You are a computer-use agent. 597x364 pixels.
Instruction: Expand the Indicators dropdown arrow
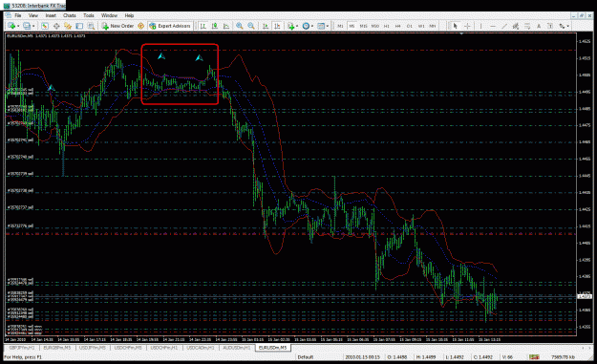(297, 26)
